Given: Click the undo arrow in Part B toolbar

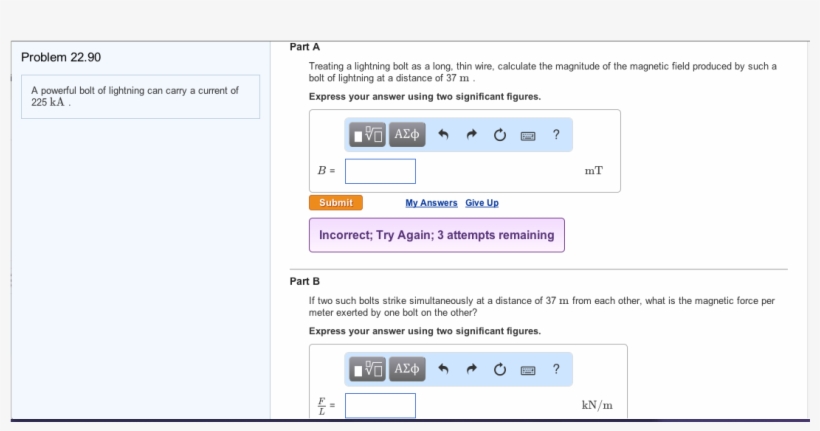Looking at the screenshot, I should 444,370.
